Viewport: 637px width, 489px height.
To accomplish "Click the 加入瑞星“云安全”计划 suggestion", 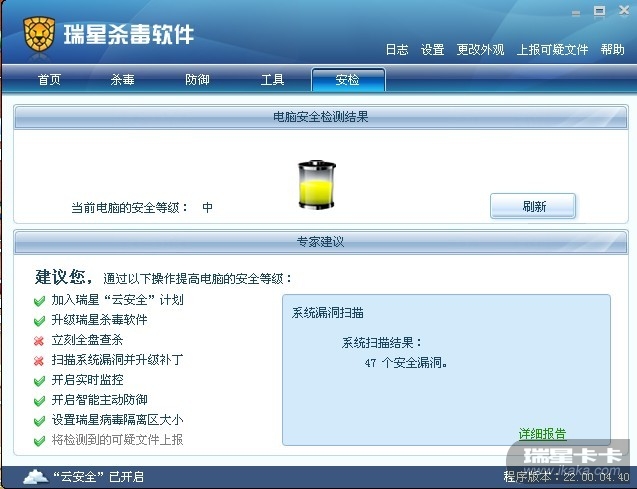I will click(117, 300).
